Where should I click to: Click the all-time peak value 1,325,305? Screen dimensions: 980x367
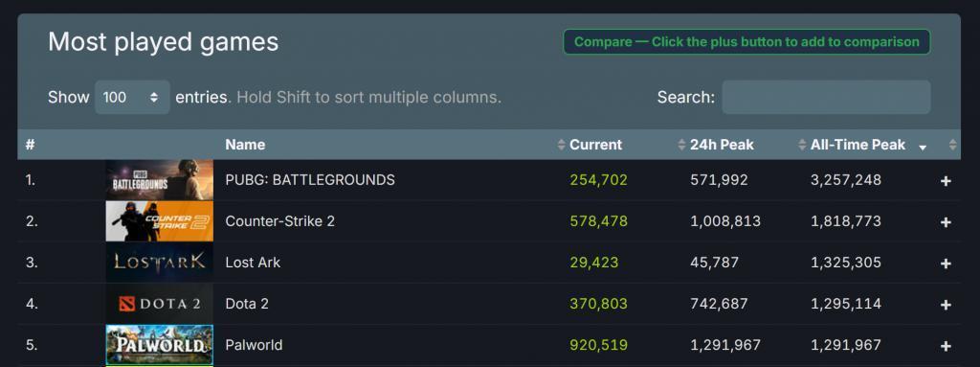pyautogui.click(x=846, y=263)
